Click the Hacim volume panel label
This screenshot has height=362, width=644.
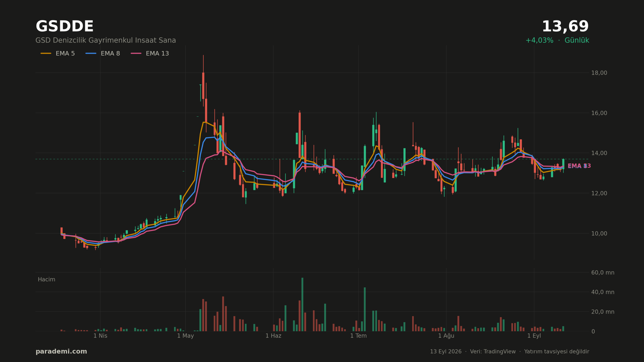click(46, 280)
